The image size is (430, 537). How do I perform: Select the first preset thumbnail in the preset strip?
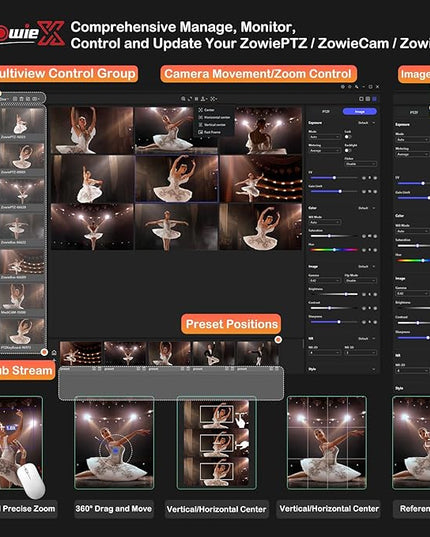pos(81,353)
